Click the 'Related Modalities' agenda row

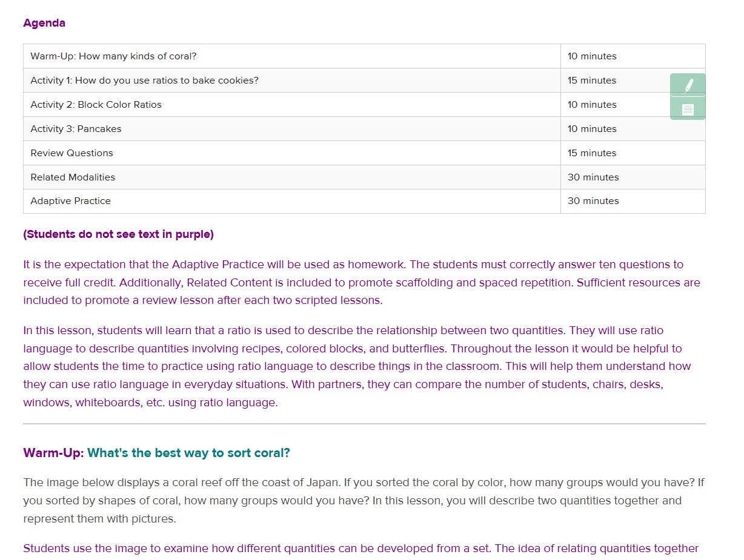pos(364,177)
